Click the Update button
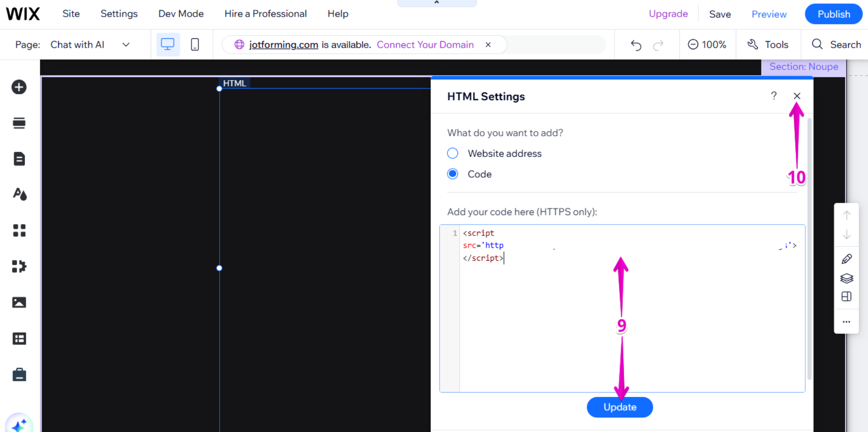Image resolution: width=868 pixels, height=432 pixels. click(619, 407)
